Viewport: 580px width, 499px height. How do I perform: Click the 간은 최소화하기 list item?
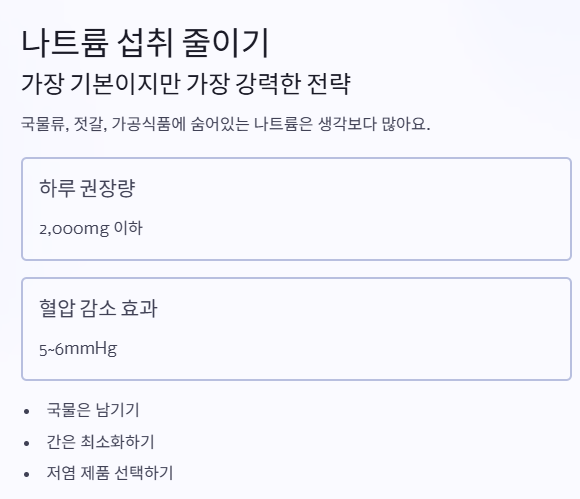[x=100, y=441]
